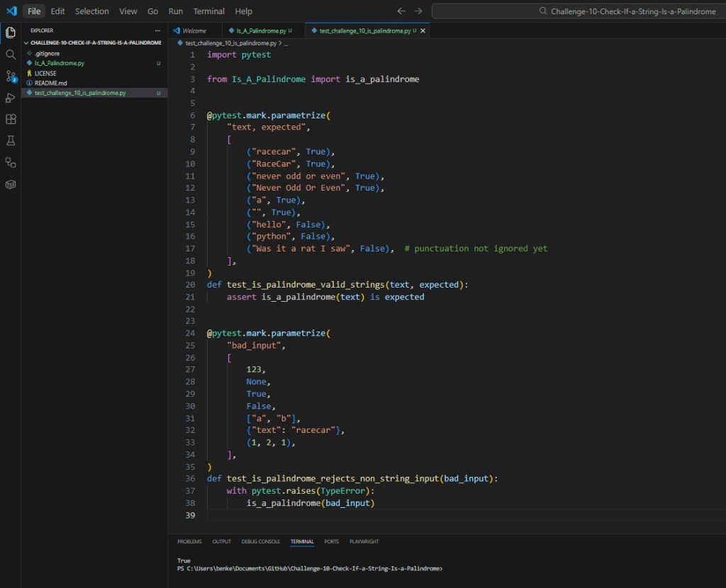Switch to the PROBLEMS panel tab
The width and height of the screenshot is (726, 588).
pyautogui.click(x=189, y=541)
